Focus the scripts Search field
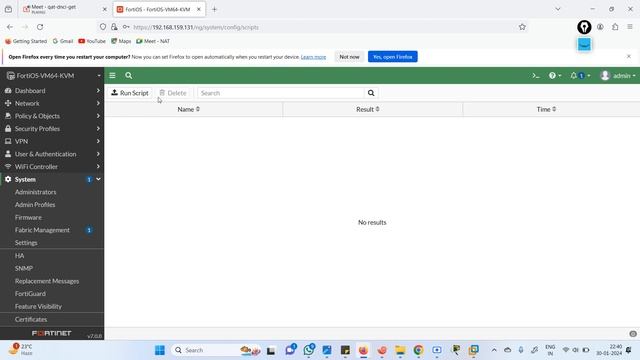Image resolution: width=640 pixels, height=360 pixels. coord(281,93)
